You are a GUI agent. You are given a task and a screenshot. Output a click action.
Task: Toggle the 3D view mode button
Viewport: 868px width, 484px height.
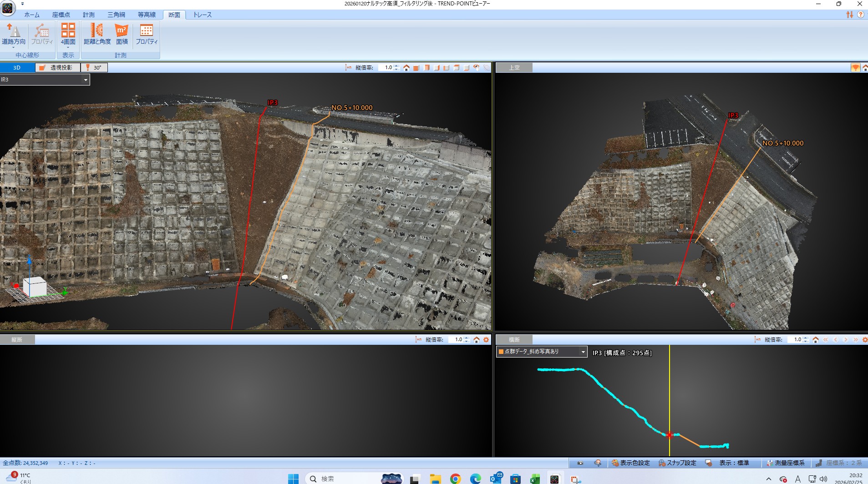17,68
